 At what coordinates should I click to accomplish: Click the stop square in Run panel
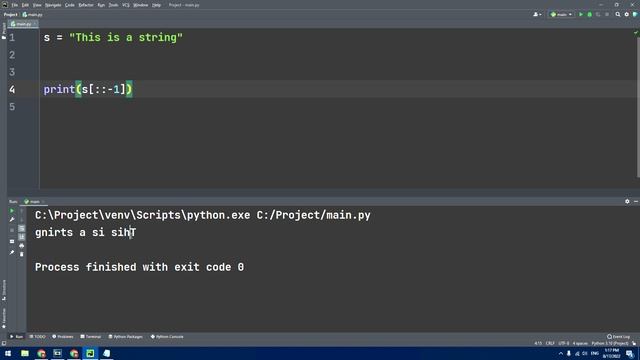(x=12, y=230)
